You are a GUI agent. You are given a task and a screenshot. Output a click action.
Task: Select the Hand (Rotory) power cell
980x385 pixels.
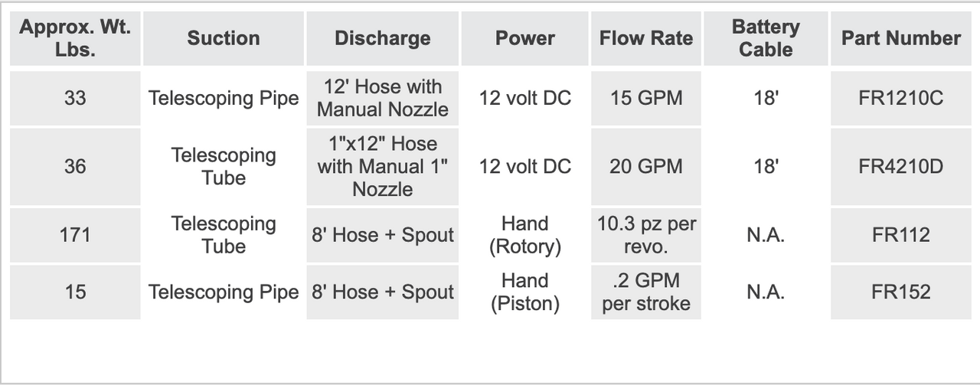point(524,235)
